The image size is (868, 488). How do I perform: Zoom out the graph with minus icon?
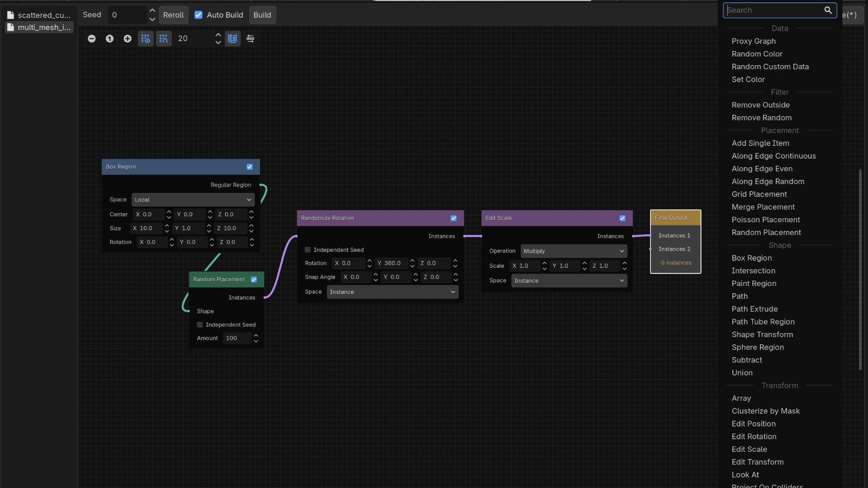point(92,39)
